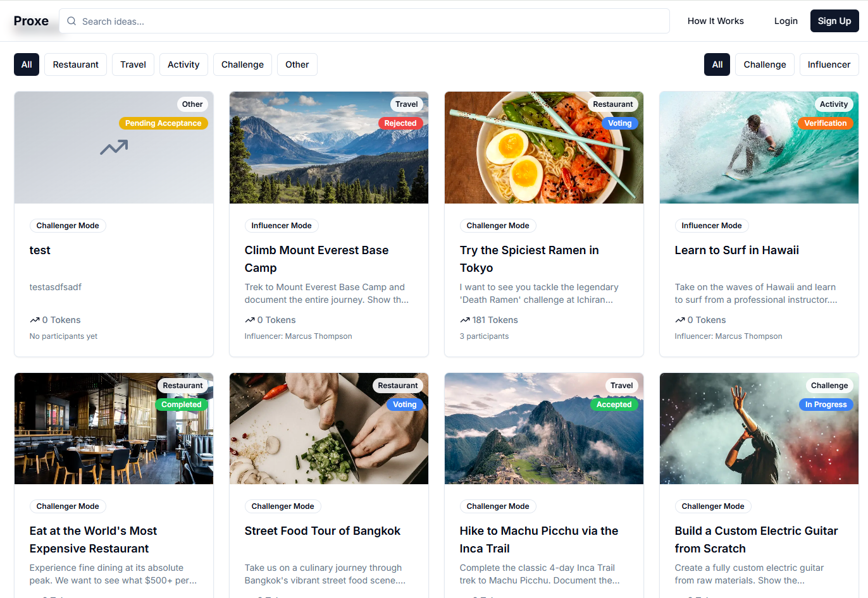
Task: Click the Proxe logo
Action: tap(31, 21)
